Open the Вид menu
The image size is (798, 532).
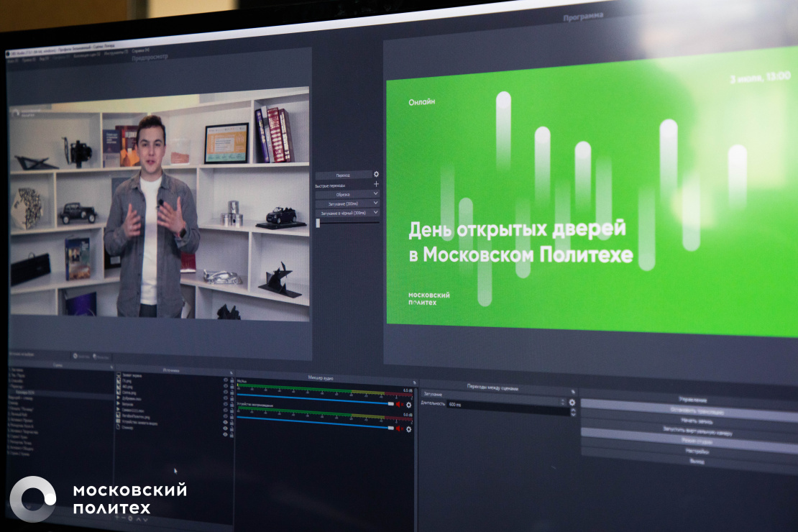pos(45,58)
